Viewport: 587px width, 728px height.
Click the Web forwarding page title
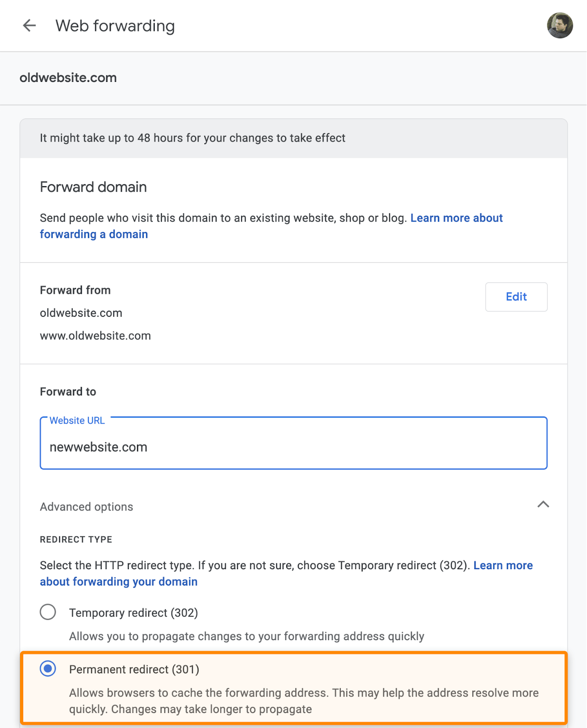pyautogui.click(x=115, y=25)
